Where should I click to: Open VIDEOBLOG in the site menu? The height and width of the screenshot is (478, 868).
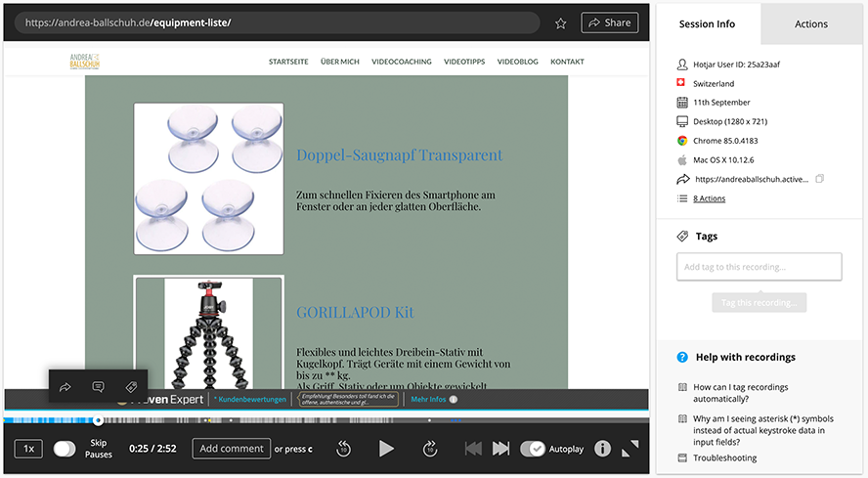[518, 62]
